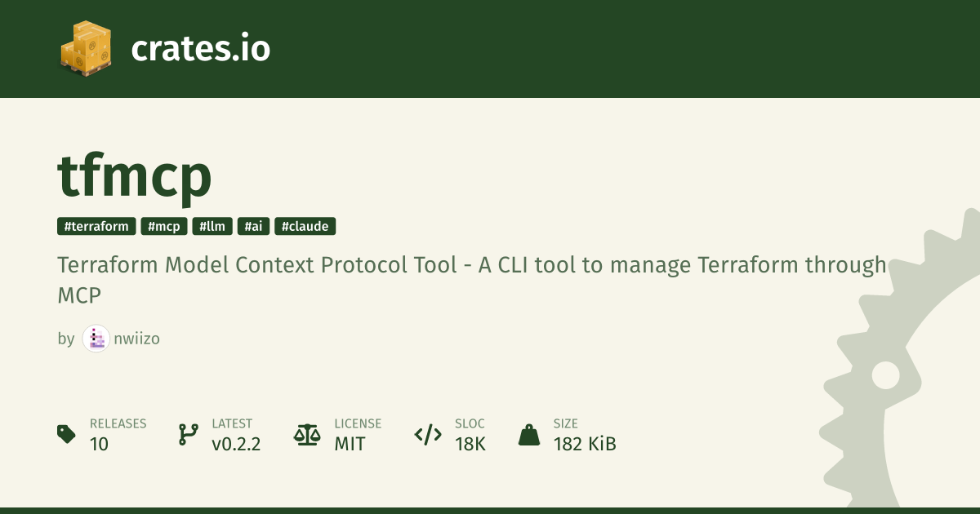This screenshot has width=980, height=514.
Task: Select the #claude tag
Action: point(305,227)
